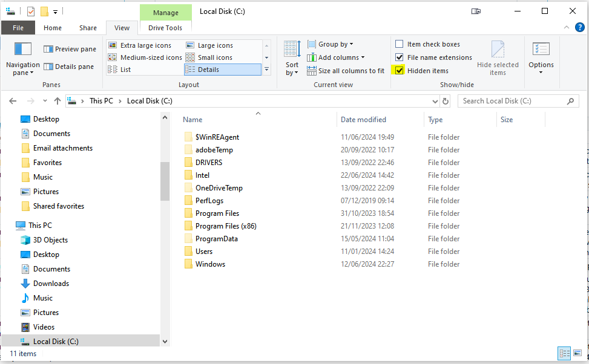This screenshot has height=364, width=589.
Task: Open the Sort by tool
Action: click(x=292, y=59)
